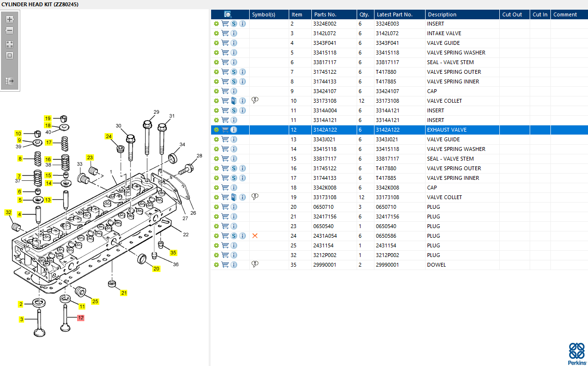Image resolution: width=588 pixels, height=366 pixels.
Task: Add INTAKE VALVE item 3 to cart
Action: (x=225, y=33)
